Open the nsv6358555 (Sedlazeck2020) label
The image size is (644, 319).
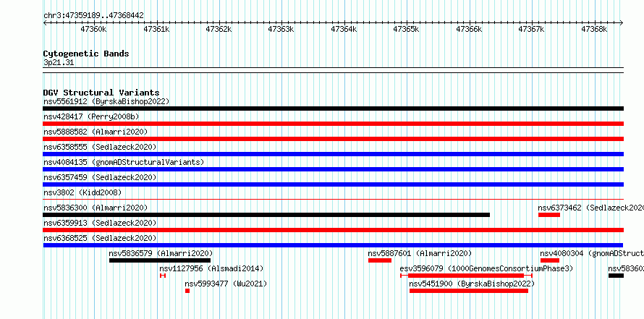coord(100,147)
